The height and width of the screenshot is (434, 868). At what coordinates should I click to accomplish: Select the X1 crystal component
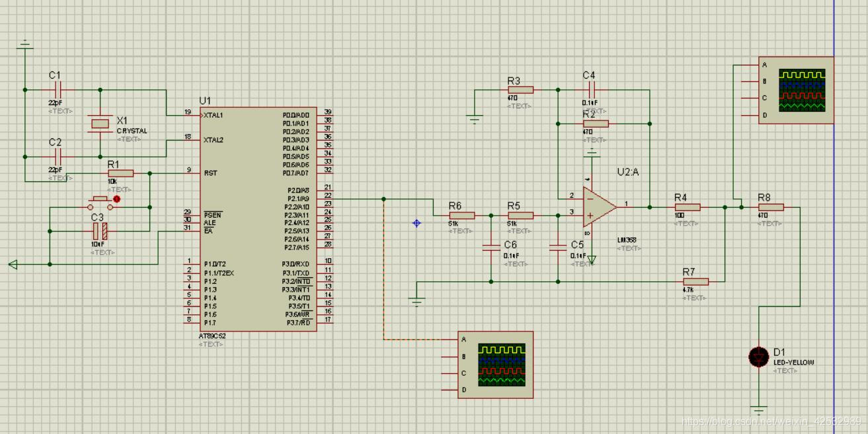[100, 124]
